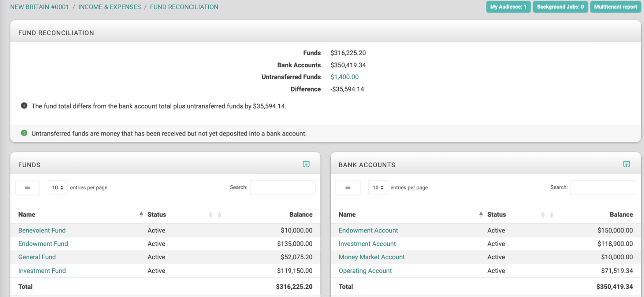The image size is (644, 297).
Task: Sort Funds table by Balance header
Action: point(301,214)
